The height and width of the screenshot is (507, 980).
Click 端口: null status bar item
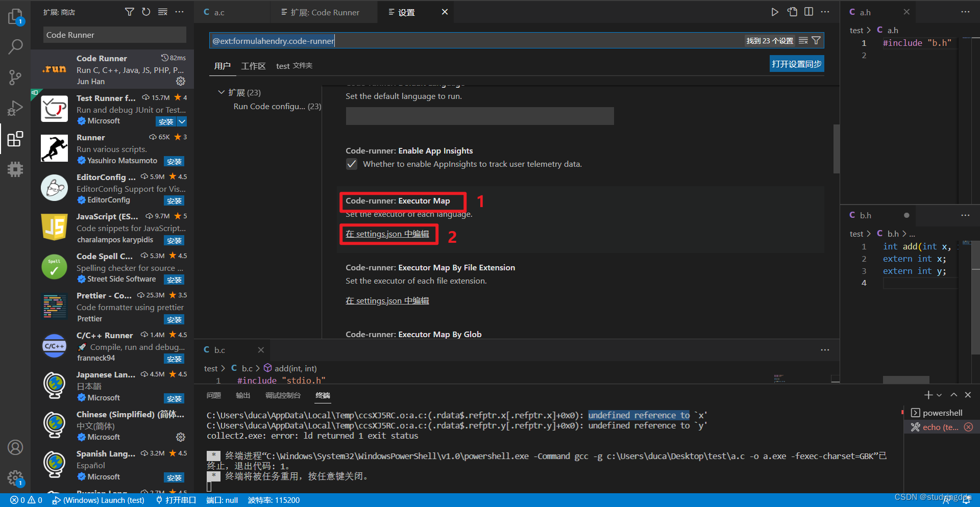222,500
